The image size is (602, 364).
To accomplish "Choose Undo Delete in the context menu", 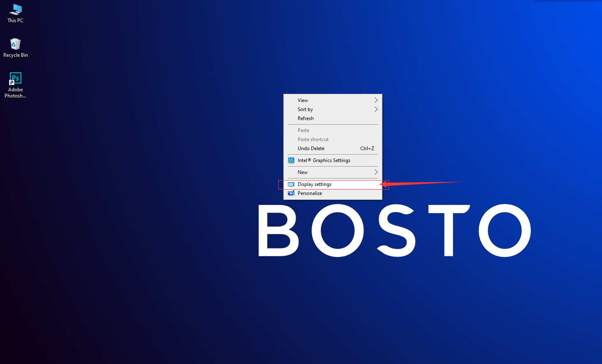I will tap(333, 148).
